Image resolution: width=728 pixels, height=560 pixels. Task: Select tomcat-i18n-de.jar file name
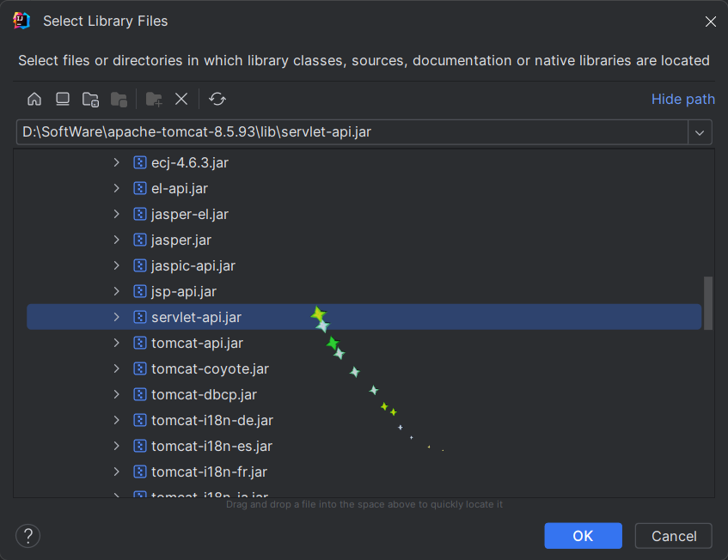(x=212, y=420)
